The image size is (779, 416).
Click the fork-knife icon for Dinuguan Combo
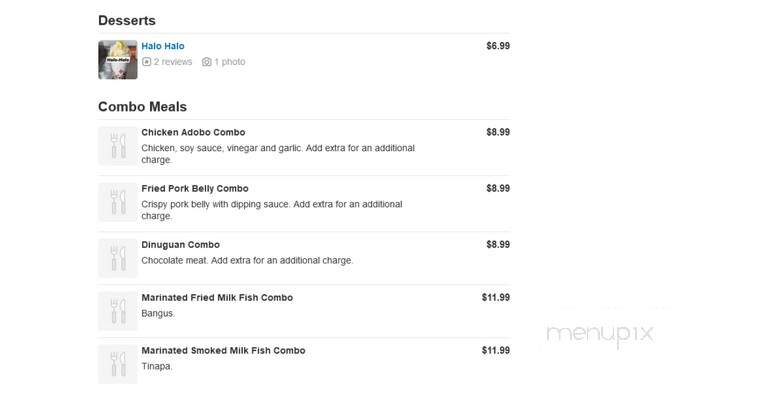pyautogui.click(x=118, y=258)
